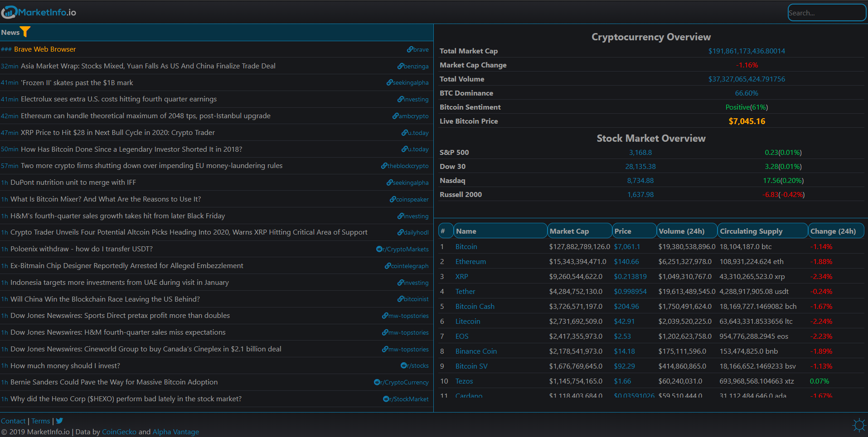Open 'Frozen II' skates past $1B headline
This screenshot has height=437, width=868.
(x=77, y=83)
